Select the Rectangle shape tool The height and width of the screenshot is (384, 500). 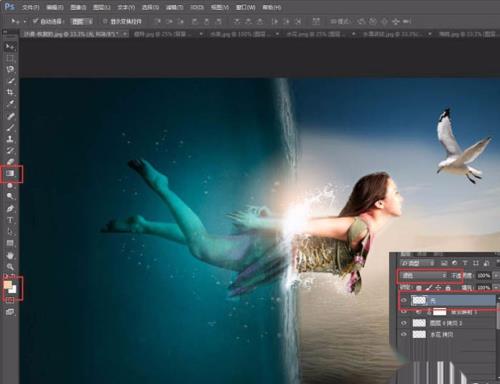10,243
